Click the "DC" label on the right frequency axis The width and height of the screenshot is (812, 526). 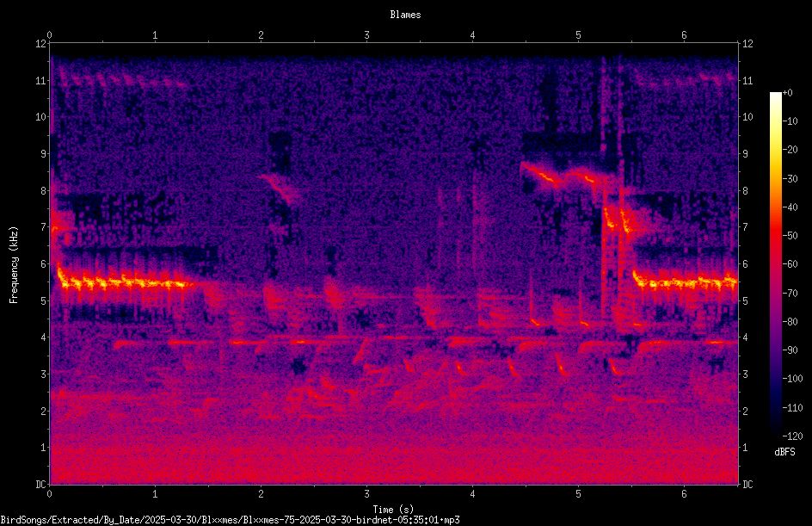(747, 485)
